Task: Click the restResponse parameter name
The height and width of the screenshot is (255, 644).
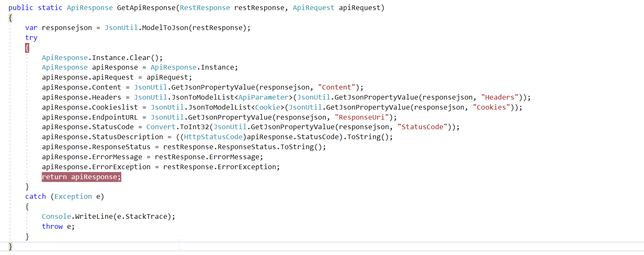Action: click(261, 7)
